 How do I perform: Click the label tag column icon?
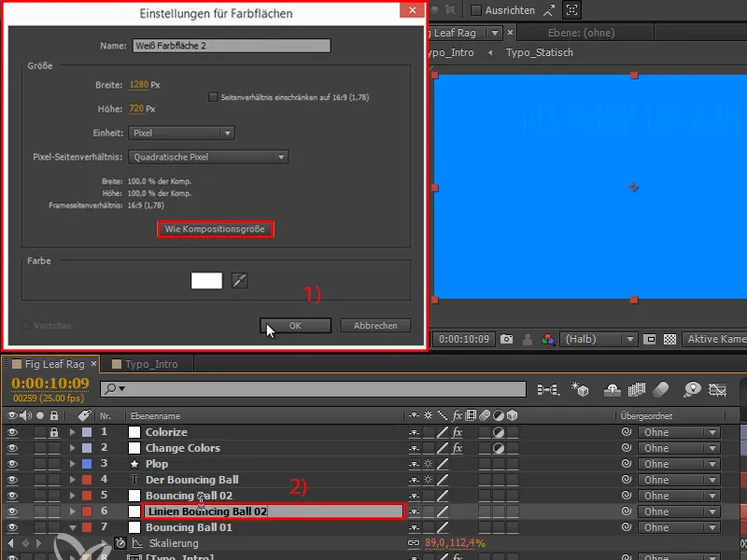pyautogui.click(x=84, y=415)
